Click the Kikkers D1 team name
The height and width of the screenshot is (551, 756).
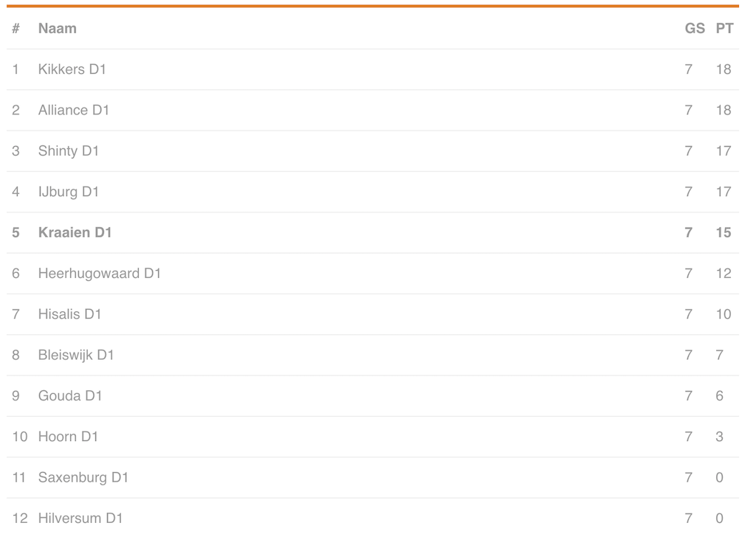[72, 69]
